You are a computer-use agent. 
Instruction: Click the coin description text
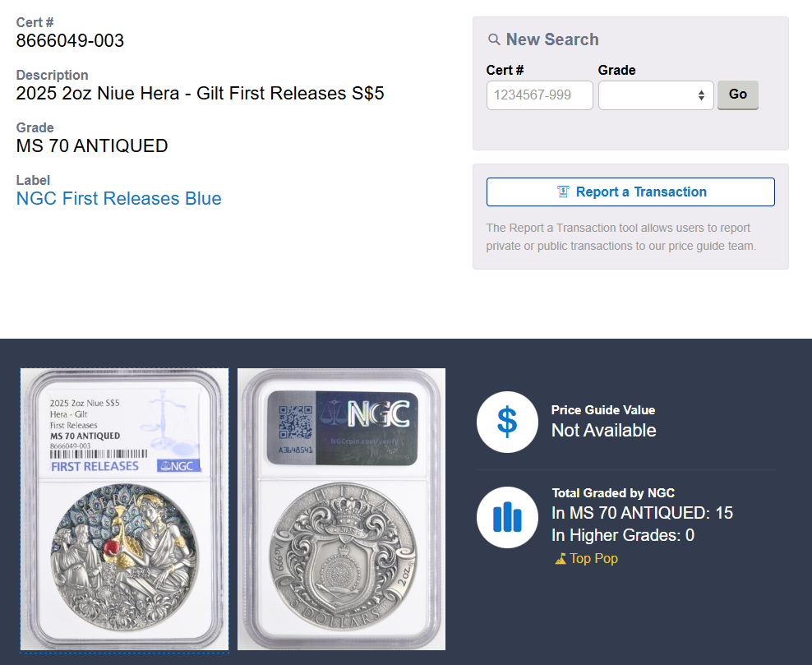[200, 93]
